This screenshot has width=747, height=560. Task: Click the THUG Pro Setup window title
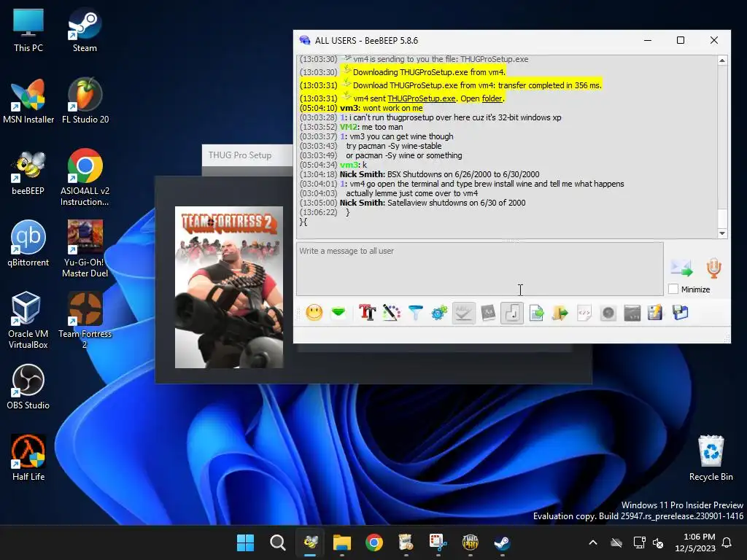coord(240,155)
